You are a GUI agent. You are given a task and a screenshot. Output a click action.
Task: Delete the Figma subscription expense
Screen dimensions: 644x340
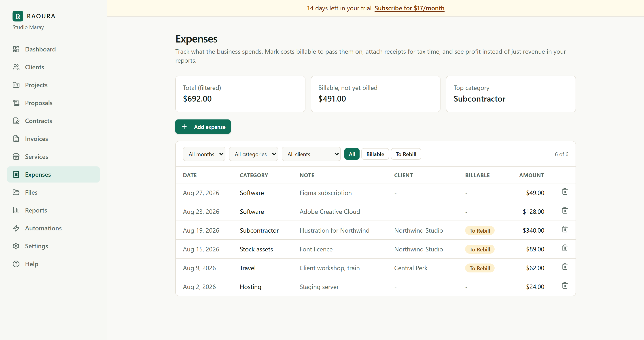565,192
